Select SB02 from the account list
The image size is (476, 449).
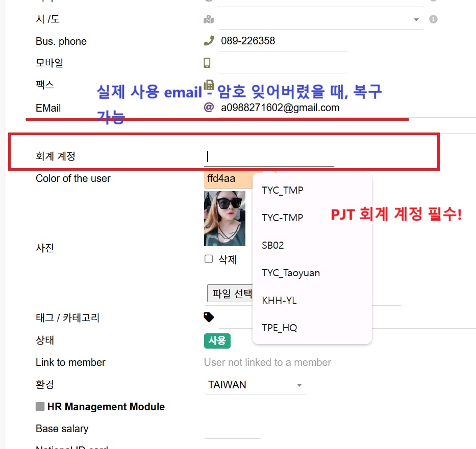[x=272, y=245]
